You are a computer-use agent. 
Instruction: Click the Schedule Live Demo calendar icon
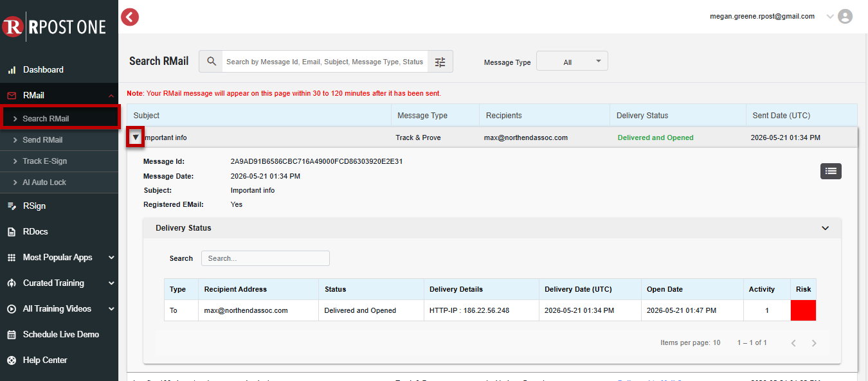click(12, 335)
